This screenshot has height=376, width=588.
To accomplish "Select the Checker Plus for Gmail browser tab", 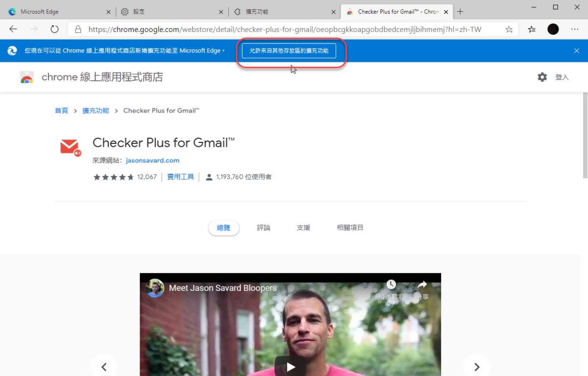I will click(397, 12).
